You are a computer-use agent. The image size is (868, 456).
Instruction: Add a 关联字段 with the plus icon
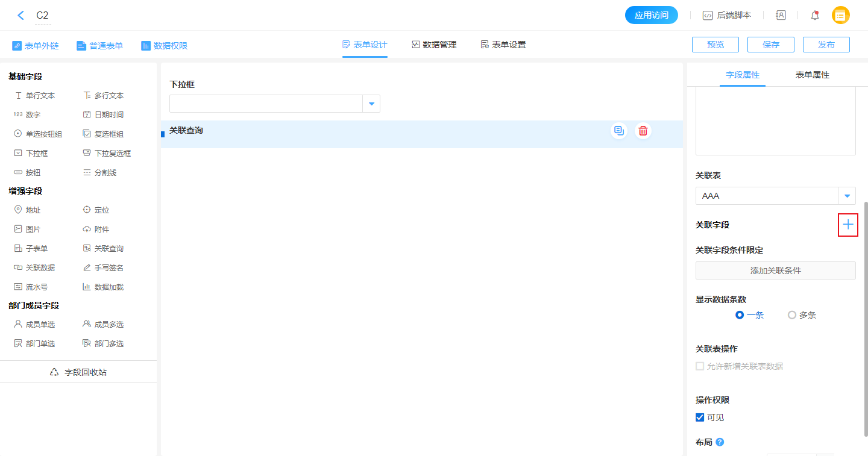click(x=848, y=225)
